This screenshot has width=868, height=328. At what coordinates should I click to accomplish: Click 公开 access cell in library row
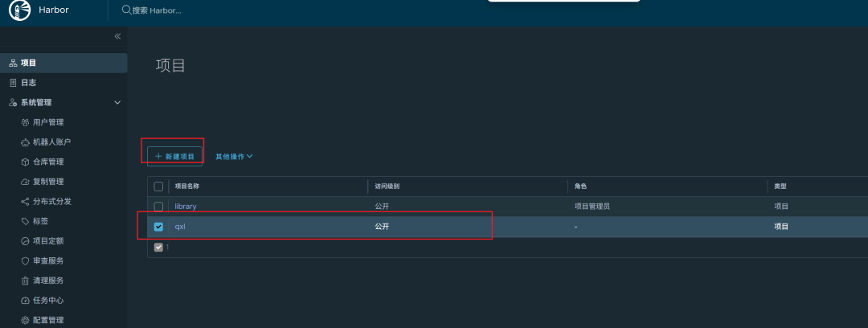(382, 207)
